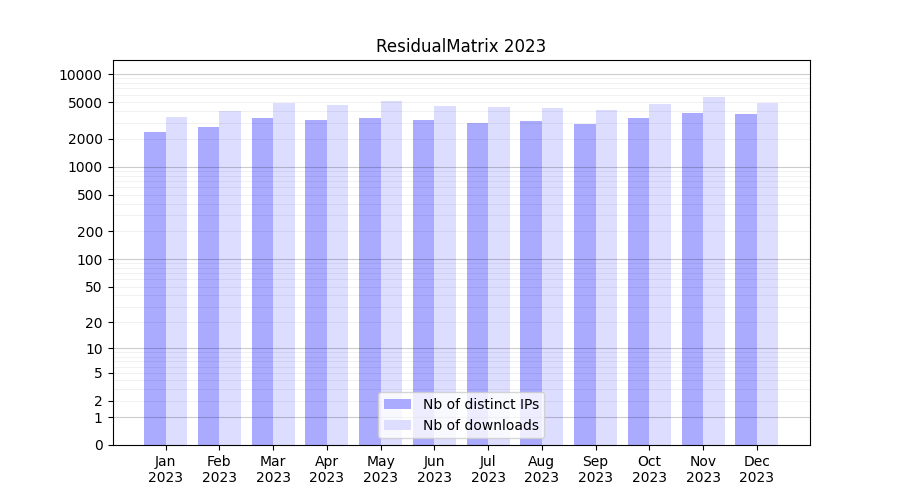900x500 pixels.
Task: Click the 'Nb of distinct IPs' legend color swatch
Action: (x=397, y=404)
